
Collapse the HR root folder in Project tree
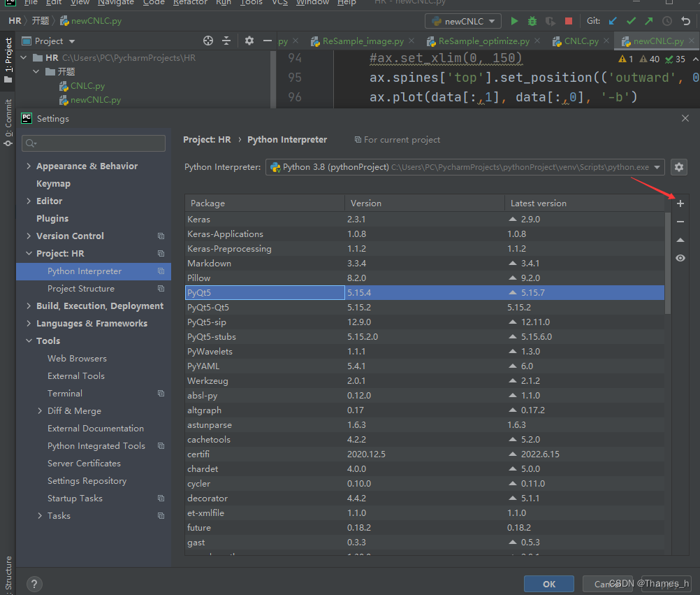click(x=24, y=57)
